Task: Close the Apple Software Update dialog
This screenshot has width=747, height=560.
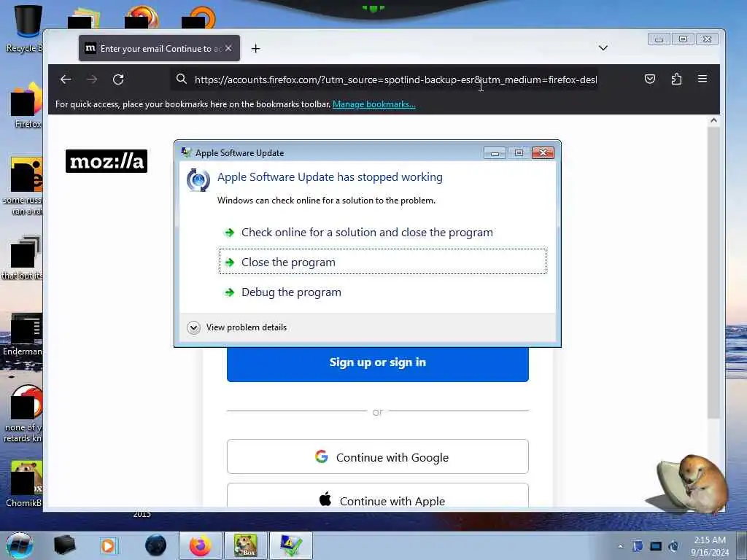Action: pyautogui.click(x=543, y=152)
